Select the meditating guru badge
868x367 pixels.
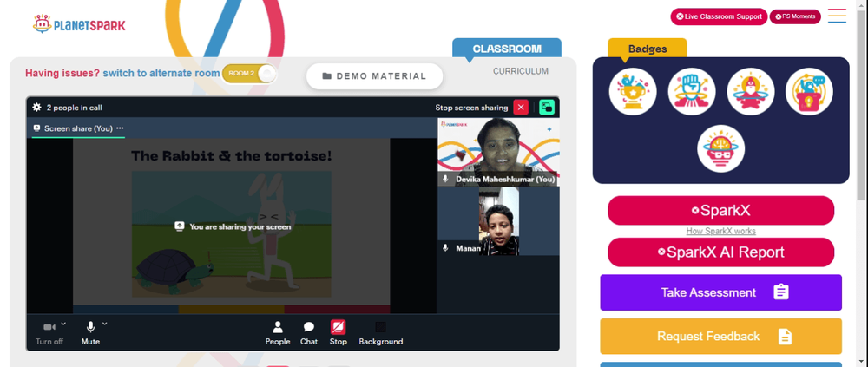(x=751, y=92)
